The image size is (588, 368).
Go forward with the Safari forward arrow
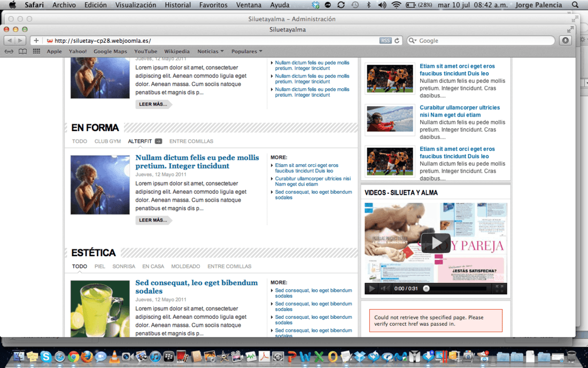[20, 41]
